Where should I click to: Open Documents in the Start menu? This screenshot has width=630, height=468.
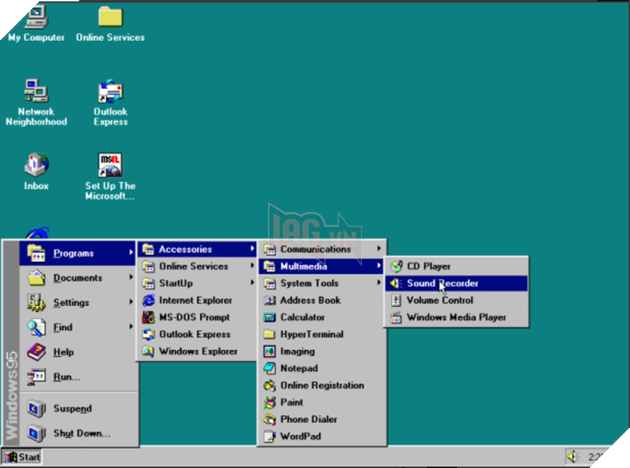tap(77, 278)
